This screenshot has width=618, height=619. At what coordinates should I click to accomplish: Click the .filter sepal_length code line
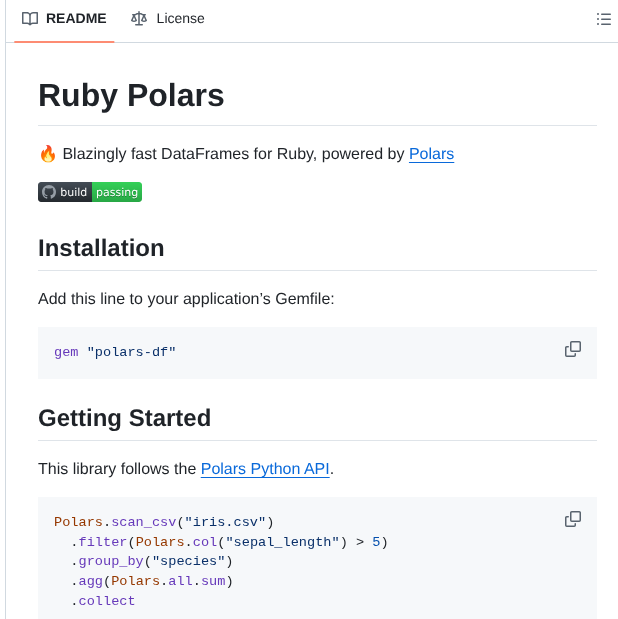(x=229, y=542)
